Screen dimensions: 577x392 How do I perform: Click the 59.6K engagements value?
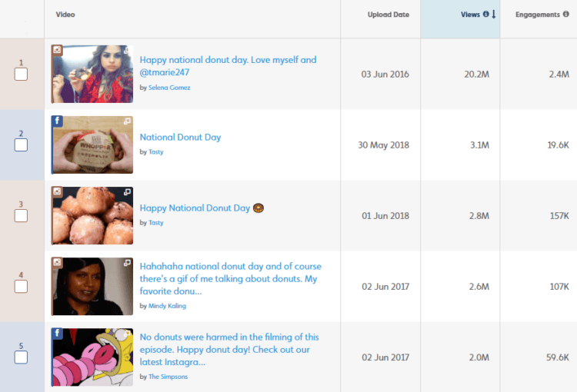pyautogui.click(x=558, y=357)
